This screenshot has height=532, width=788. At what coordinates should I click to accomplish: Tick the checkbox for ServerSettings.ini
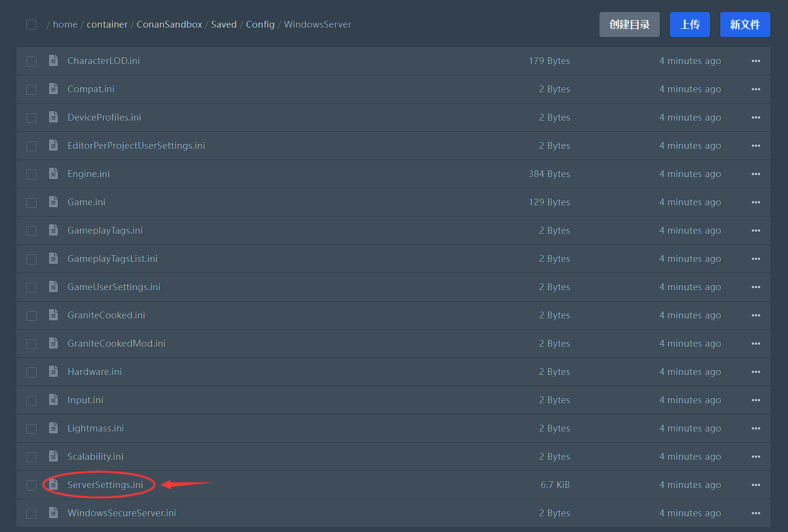click(31, 486)
